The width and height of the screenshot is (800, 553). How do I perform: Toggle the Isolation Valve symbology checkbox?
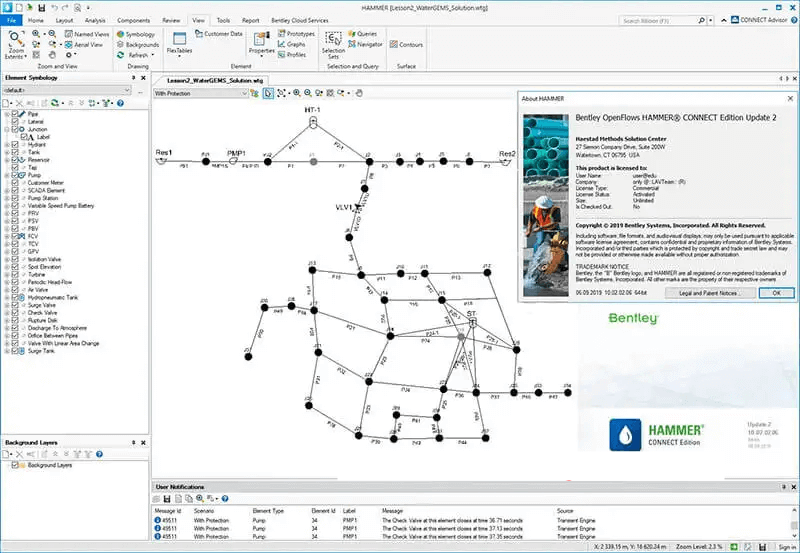pyautogui.click(x=15, y=259)
